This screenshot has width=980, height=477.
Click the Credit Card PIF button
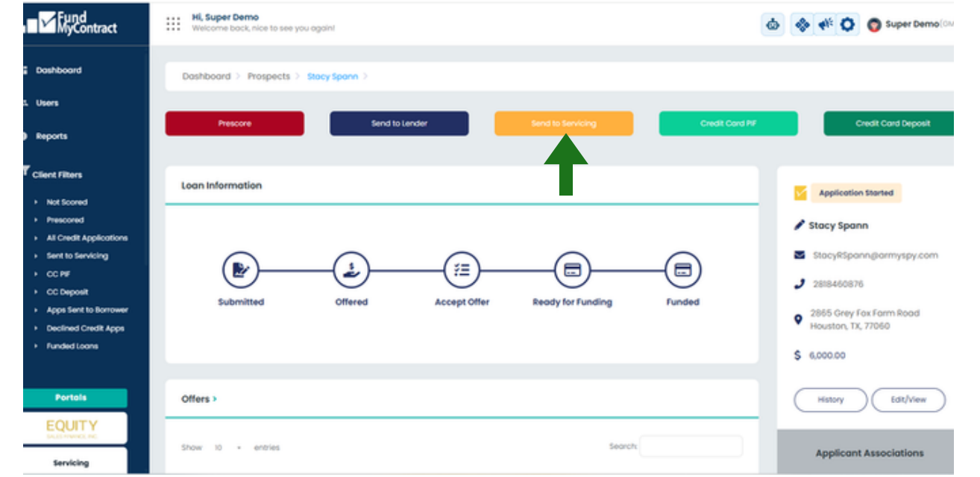click(728, 123)
